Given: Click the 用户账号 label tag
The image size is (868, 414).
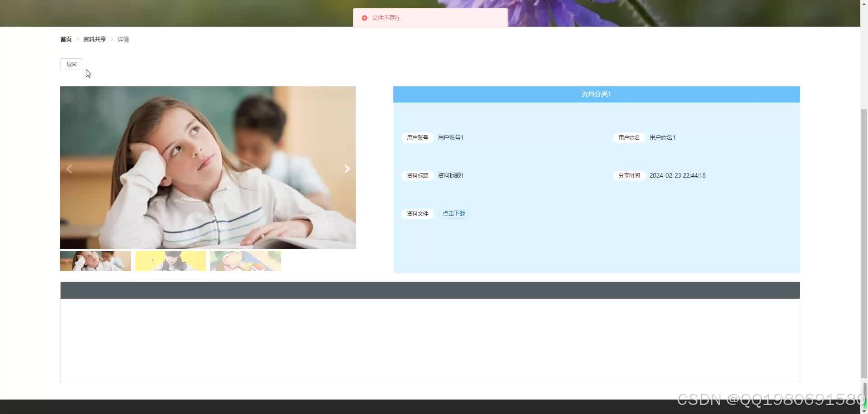Looking at the screenshot, I should pos(417,137).
